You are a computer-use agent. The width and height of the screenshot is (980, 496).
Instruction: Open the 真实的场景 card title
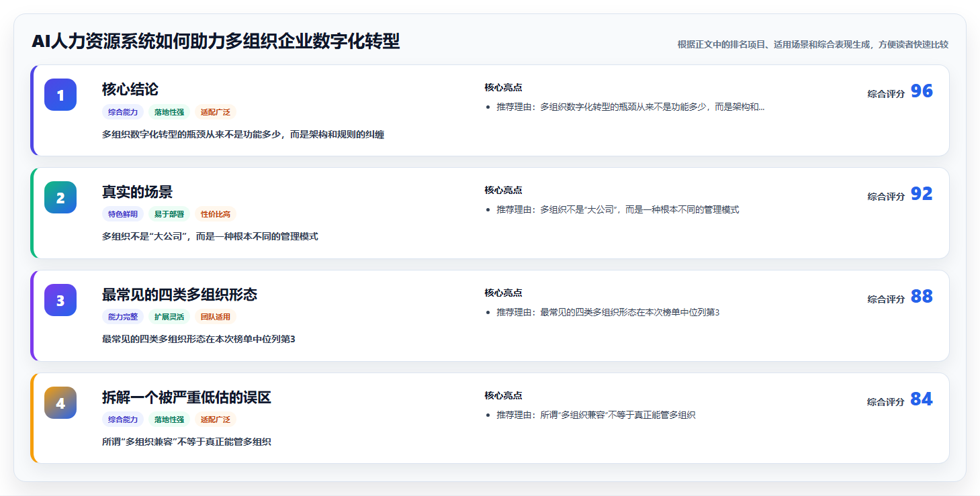point(137,192)
